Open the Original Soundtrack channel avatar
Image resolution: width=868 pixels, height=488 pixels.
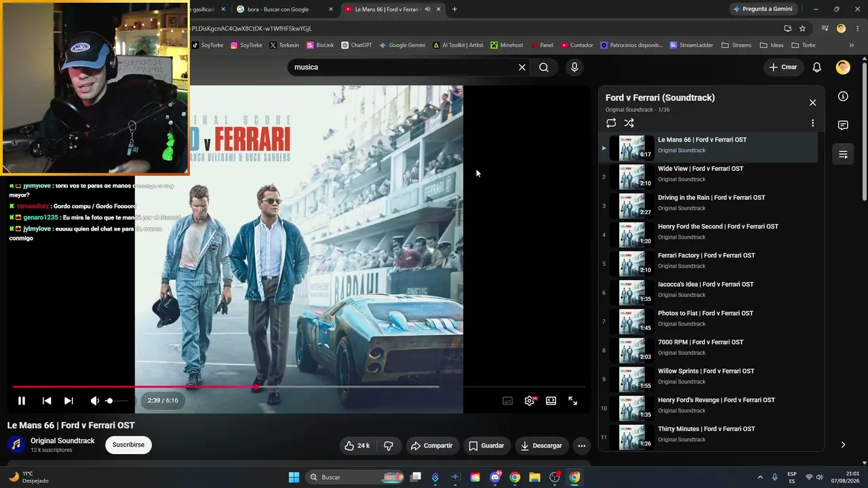tap(16, 445)
